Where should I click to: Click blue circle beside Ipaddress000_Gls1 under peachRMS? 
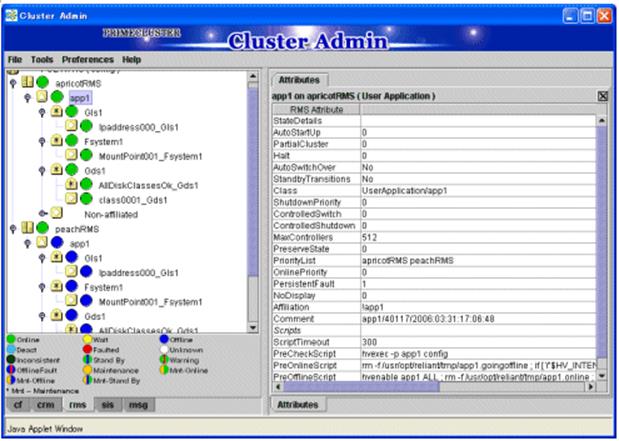point(86,272)
